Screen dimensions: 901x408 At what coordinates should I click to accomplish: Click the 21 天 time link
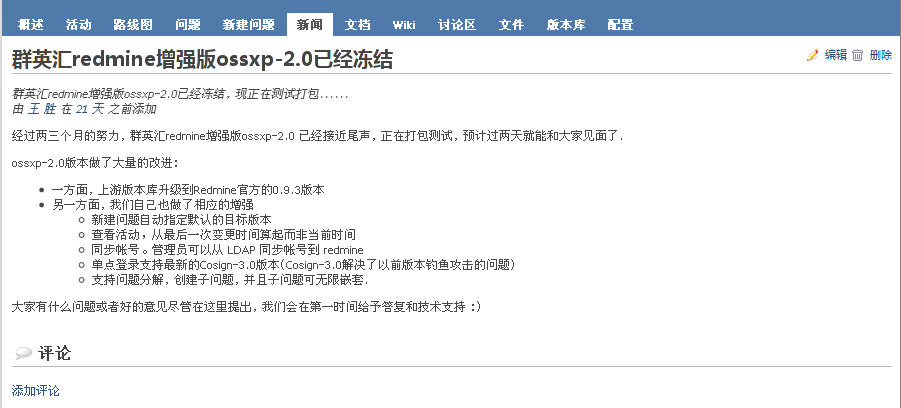click(x=90, y=109)
